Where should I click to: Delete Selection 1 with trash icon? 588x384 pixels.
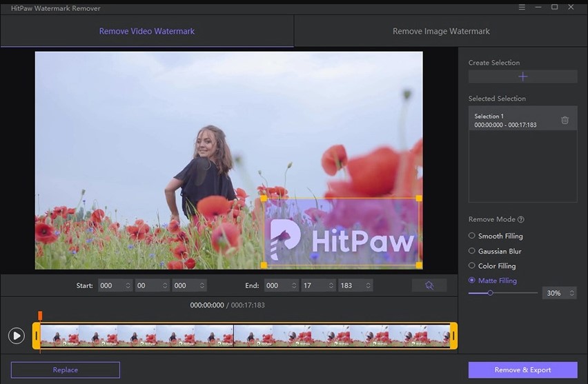tap(565, 120)
